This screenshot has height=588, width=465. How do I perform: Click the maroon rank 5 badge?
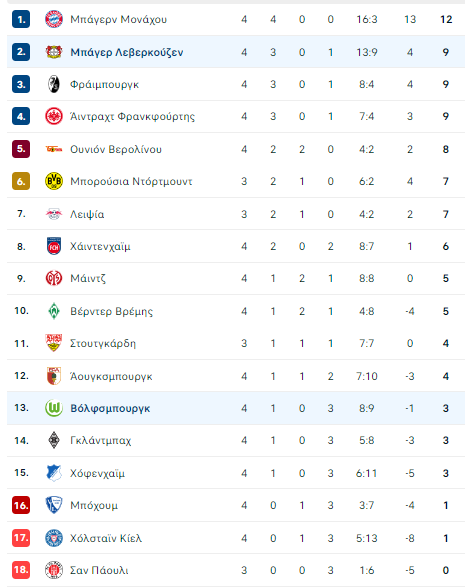21,149
